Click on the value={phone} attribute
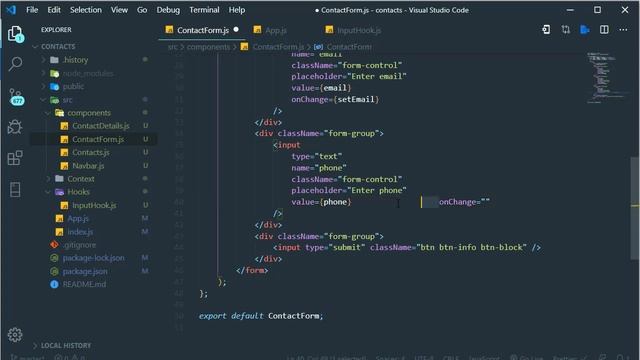 pos(321,202)
